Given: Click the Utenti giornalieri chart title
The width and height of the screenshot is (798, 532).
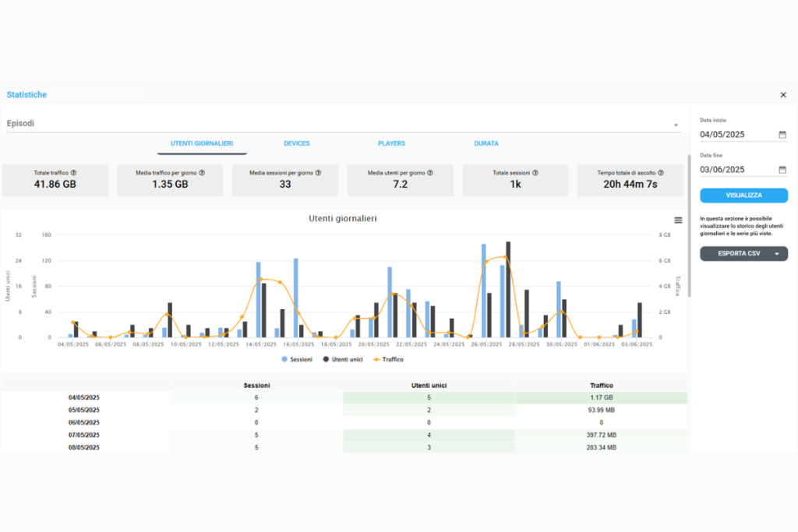Looking at the screenshot, I should [343, 219].
